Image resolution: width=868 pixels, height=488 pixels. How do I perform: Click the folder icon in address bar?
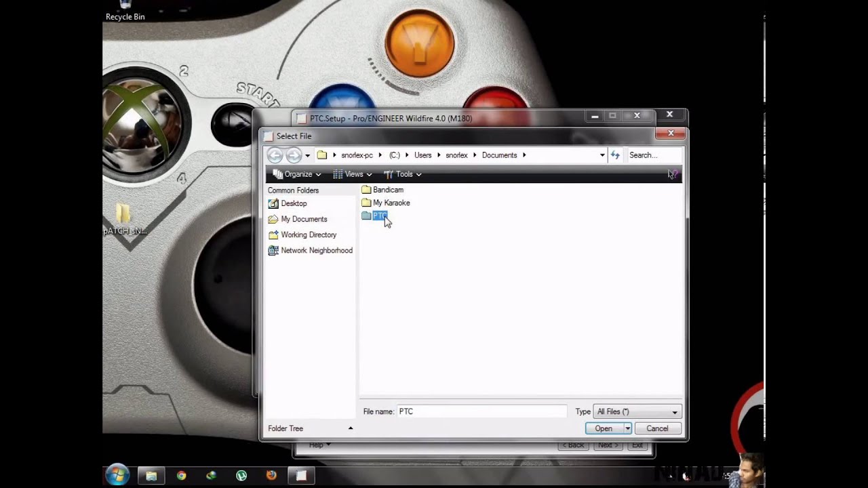[322, 155]
